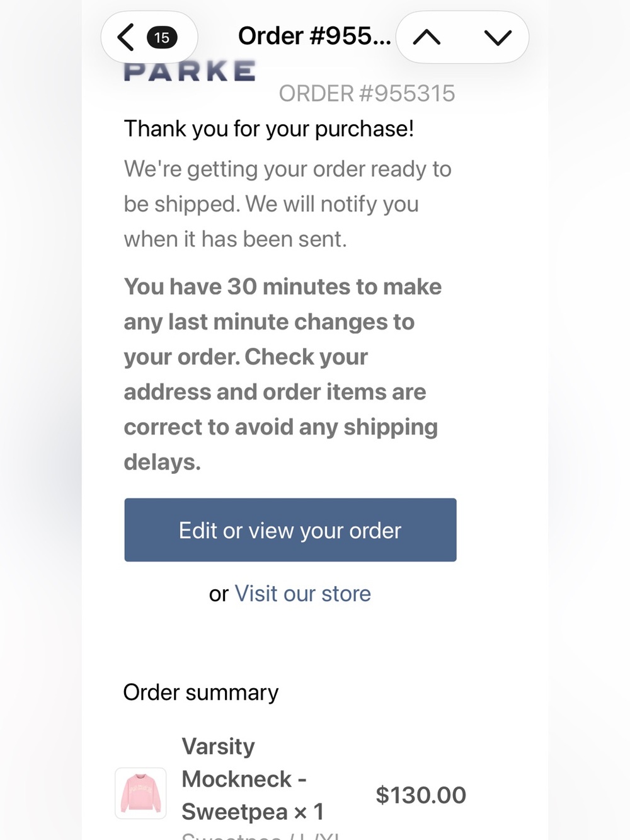Tap the cut-off variant line under product name
Screen dimensions: 630x840
pos(260,835)
